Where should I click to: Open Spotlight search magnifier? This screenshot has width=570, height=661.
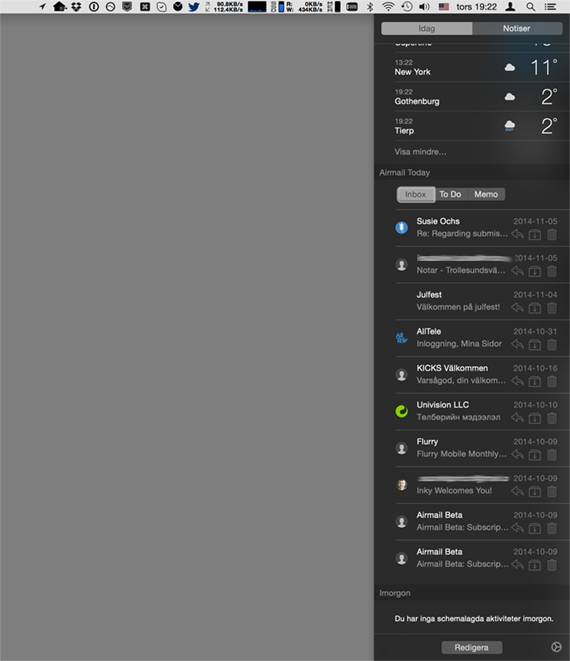click(x=530, y=7)
